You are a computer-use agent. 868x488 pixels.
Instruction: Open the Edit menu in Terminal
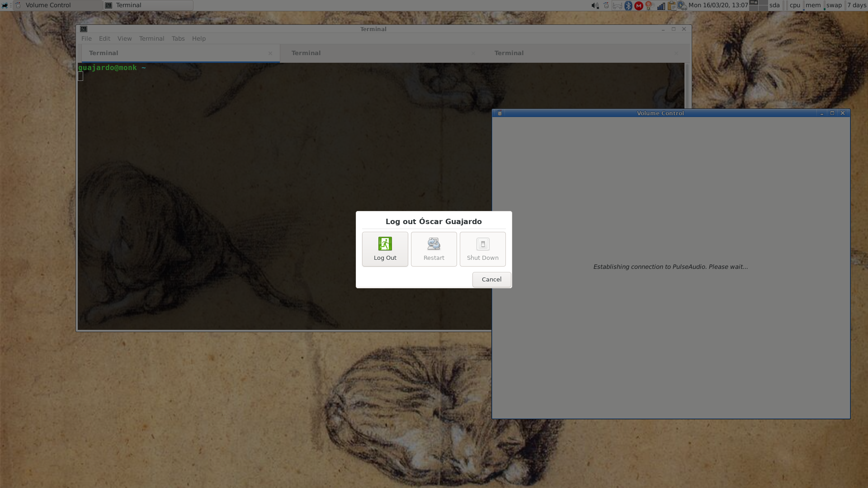pos(104,38)
